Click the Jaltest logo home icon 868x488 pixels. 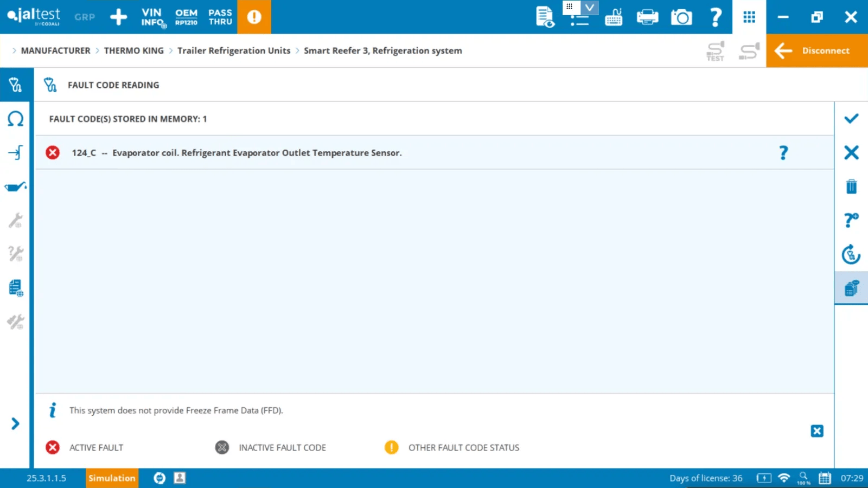(34, 16)
